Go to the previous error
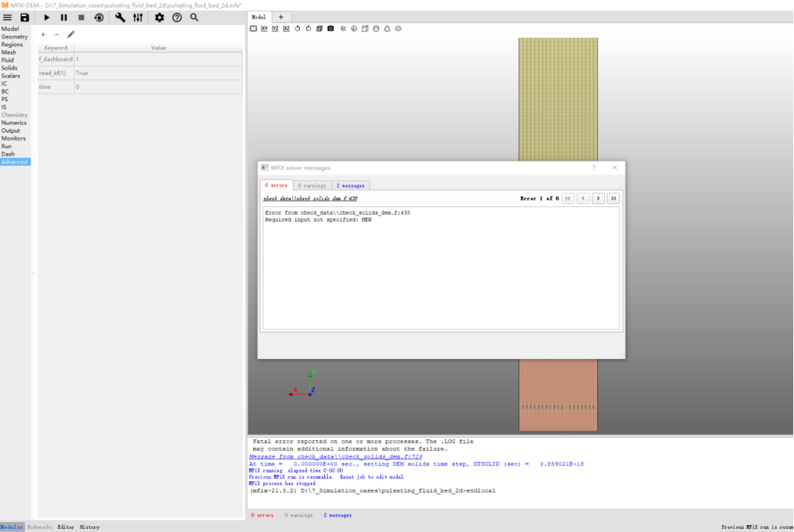The width and height of the screenshot is (794, 532). (x=583, y=198)
